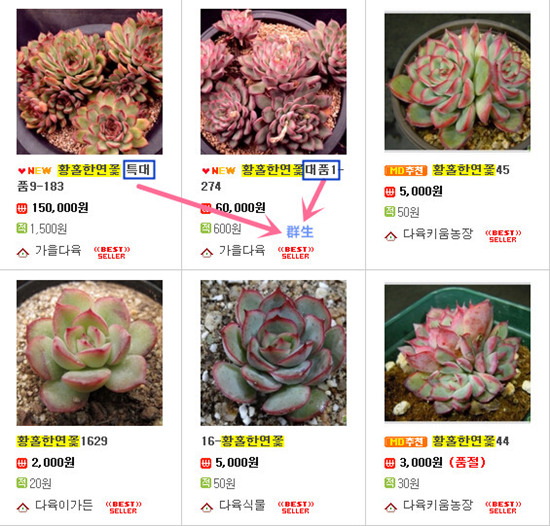Open the thumbnail of 150,000원 succulent cluster
Screen dimensions: 550x526
coord(89,82)
